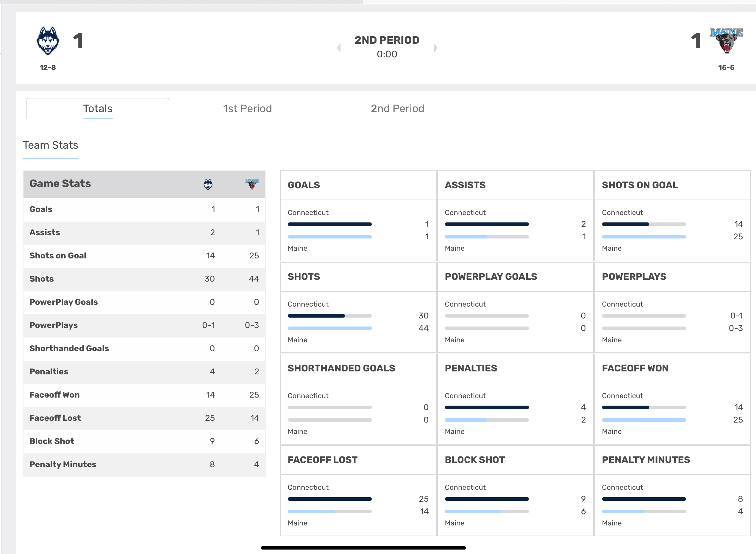Go to next period with right arrow

coord(435,48)
